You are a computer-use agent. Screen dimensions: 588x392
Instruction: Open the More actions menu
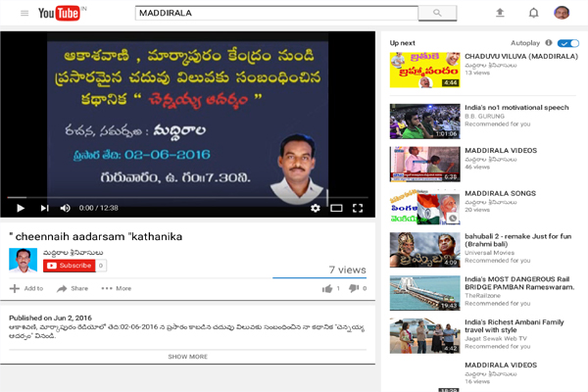[117, 288]
